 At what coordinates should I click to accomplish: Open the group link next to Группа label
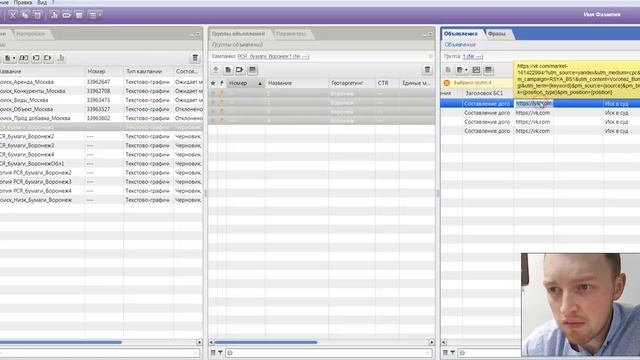coord(473,57)
